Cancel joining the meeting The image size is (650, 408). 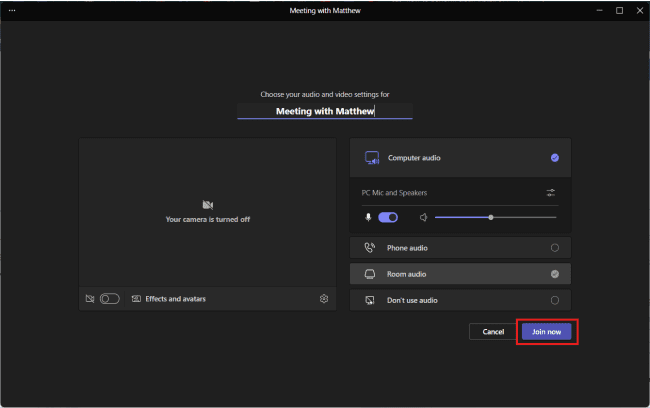click(x=493, y=331)
